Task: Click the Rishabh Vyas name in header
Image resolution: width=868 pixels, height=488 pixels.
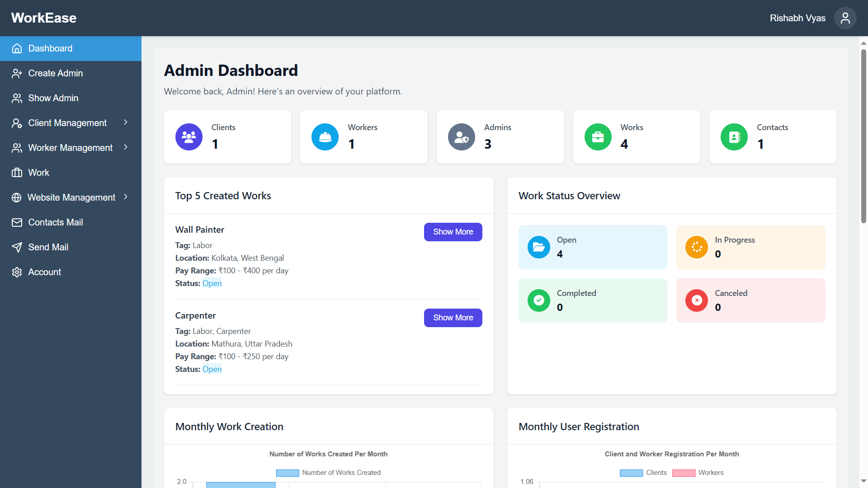Action: point(797,18)
